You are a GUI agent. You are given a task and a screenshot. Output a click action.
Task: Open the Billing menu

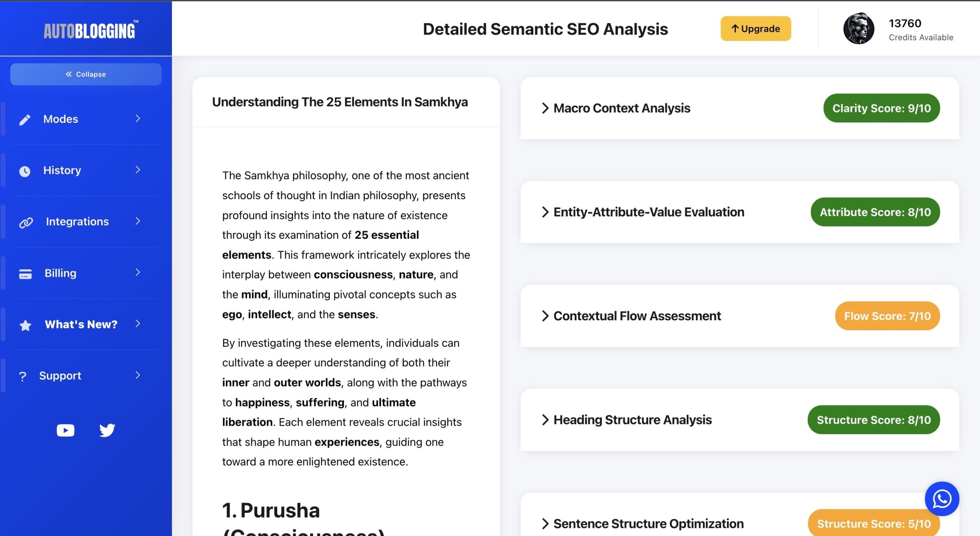(60, 273)
